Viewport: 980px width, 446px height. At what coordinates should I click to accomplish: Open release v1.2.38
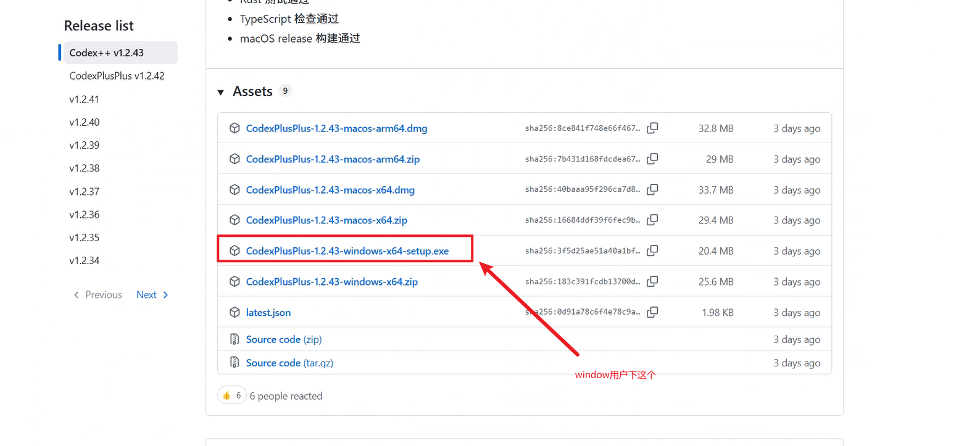tap(84, 168)
